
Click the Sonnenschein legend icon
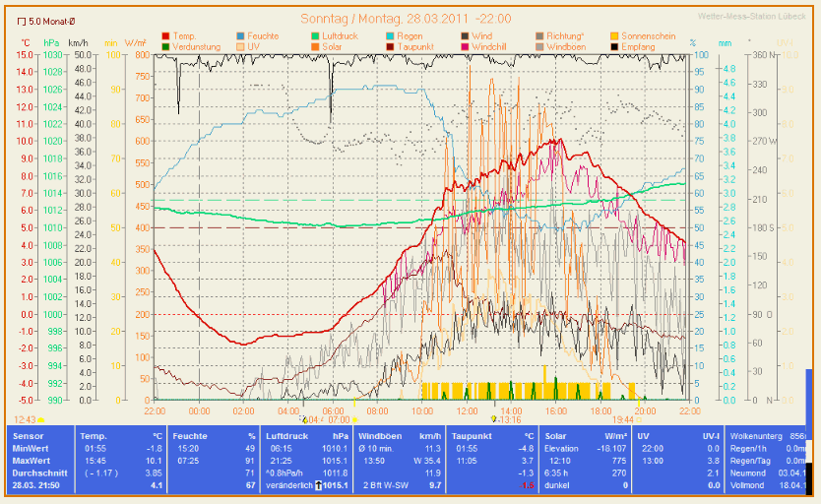coord(614,36)
